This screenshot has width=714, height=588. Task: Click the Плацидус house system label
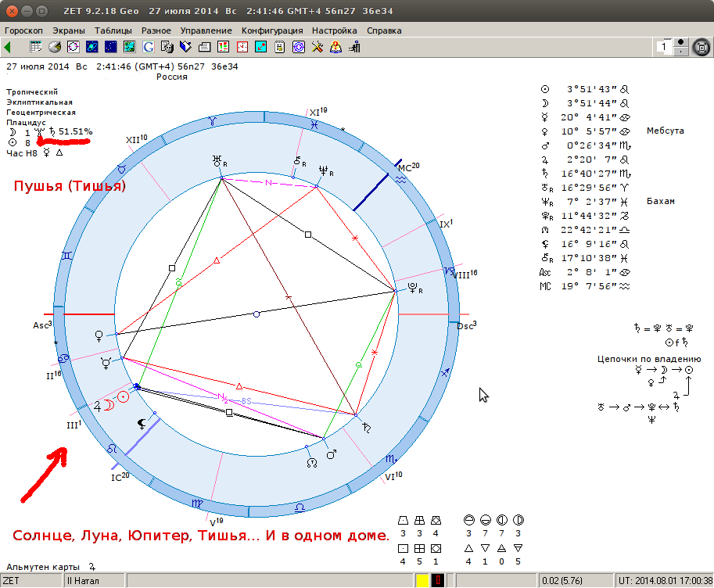26,122
